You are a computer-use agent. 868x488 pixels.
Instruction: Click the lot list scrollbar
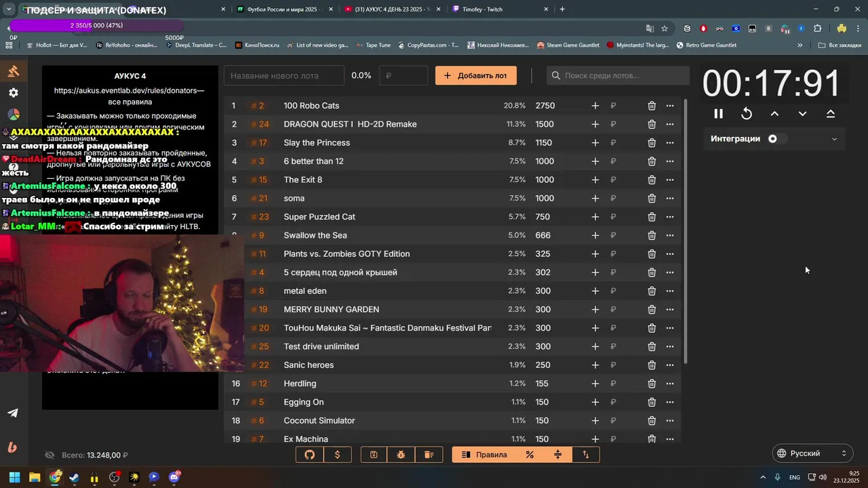[684, 230]
